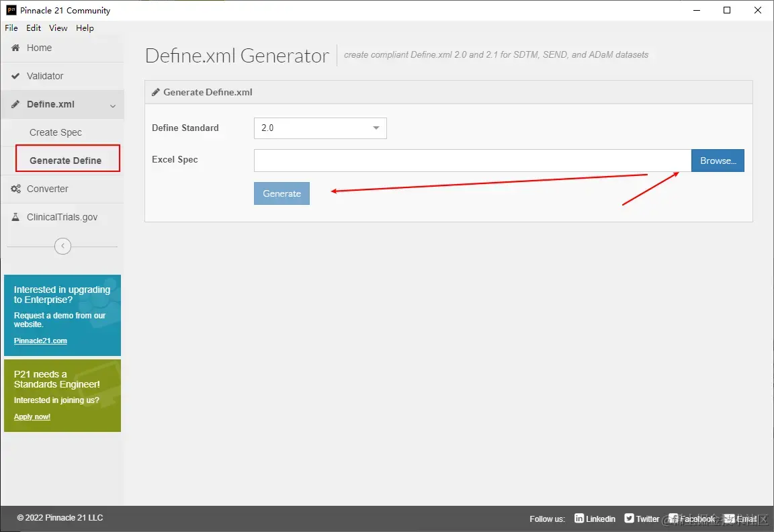Viewport: 774px width, 532px height.
Task: Click the Converter gears icon
Action: (x=16, y=189)
